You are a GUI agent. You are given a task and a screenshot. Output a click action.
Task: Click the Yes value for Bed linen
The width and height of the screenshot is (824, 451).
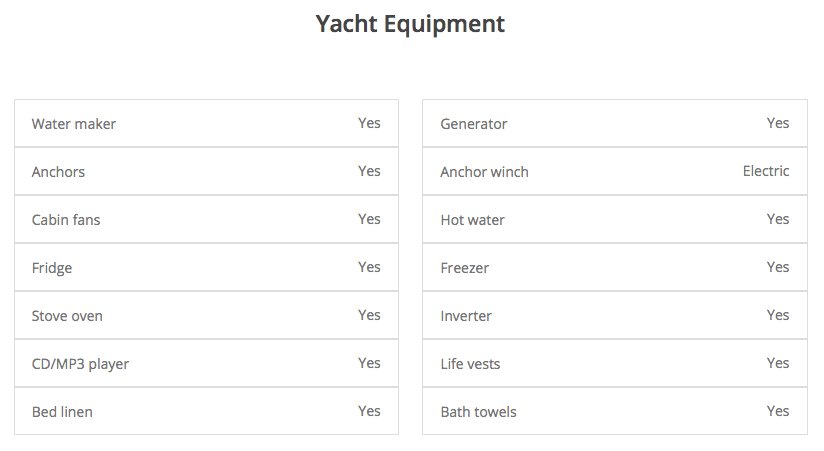tap(369, 411)
